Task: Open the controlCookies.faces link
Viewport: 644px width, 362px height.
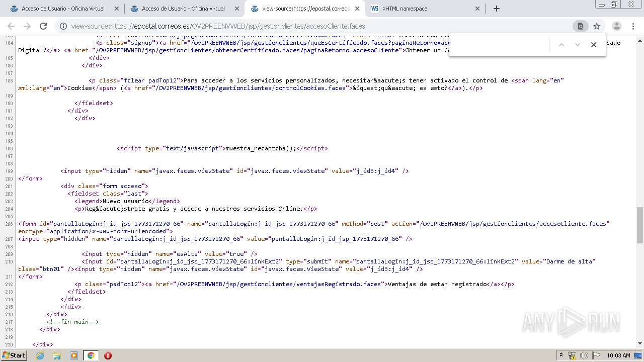Action: click(x=253, y=88)
